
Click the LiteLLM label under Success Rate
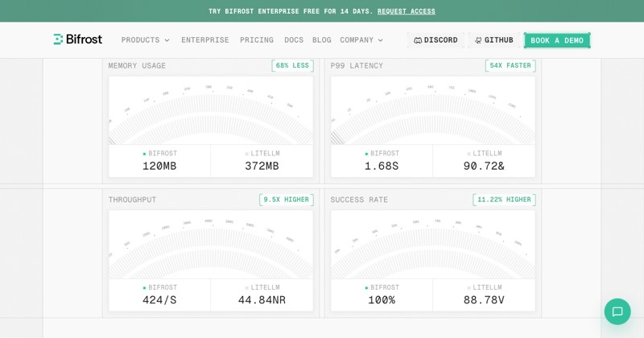point(485,287)
